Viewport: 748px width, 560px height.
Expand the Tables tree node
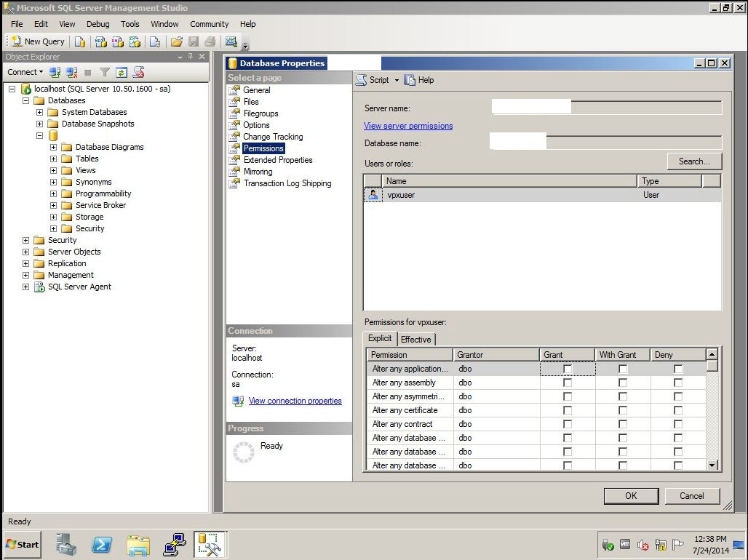[x=53, y=159]
